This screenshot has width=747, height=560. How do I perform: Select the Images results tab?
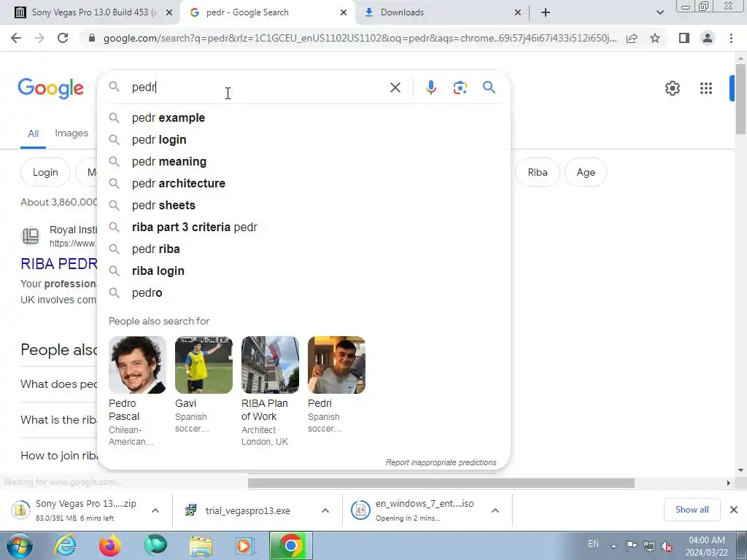(71, 133)
